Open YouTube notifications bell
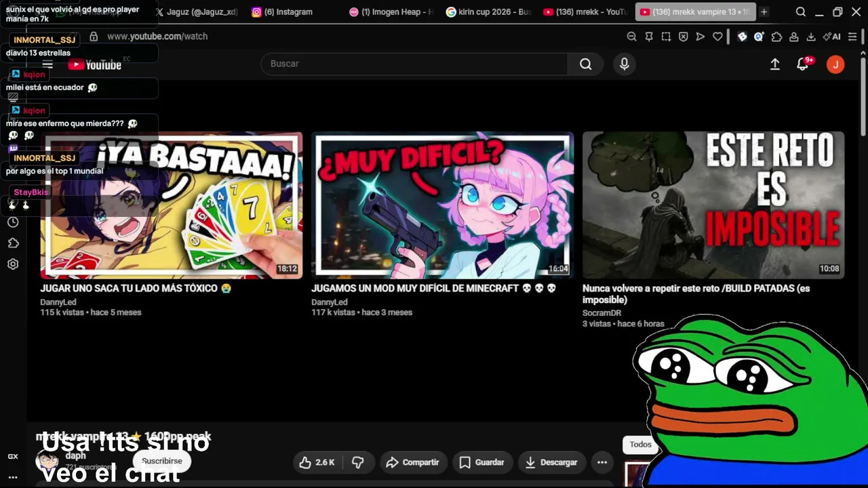This screenshot has height=488, width=868. [x=803, y=64]
